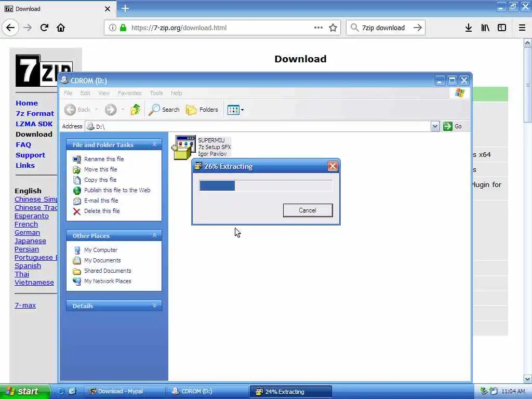
Task: Cancel the extraction
Action: (x=308, y=210)
